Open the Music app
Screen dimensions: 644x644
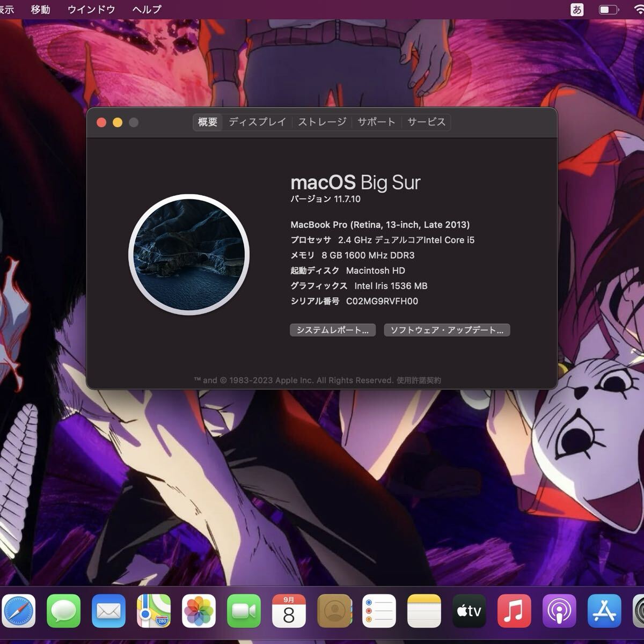pyautogui.click(x=514, y=611)
